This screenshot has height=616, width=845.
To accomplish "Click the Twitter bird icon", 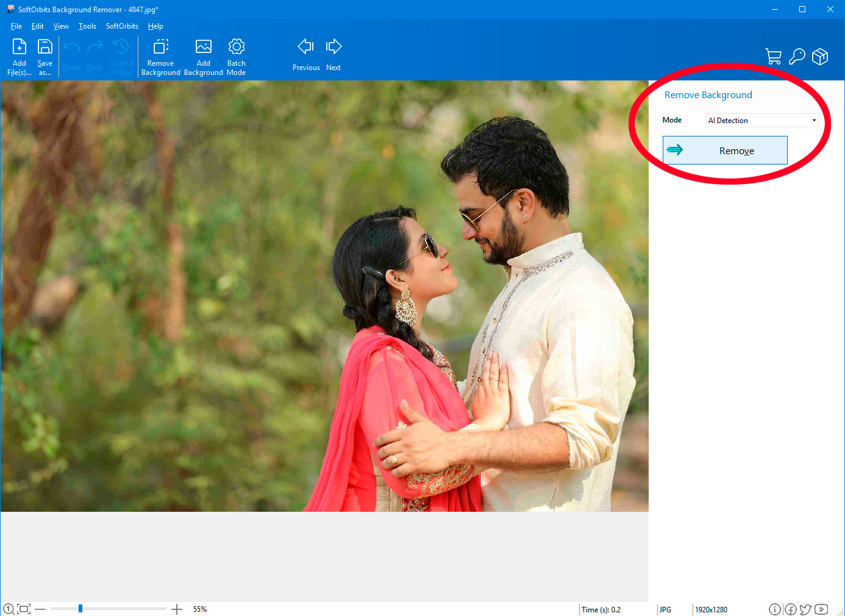I will [x=805, y=609].
